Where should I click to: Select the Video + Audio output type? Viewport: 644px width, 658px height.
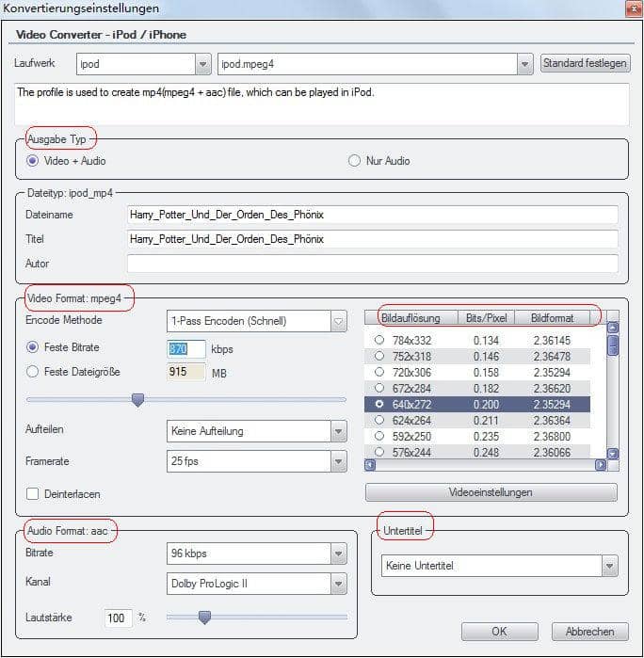pyautogui.click(x=33, y=161)
